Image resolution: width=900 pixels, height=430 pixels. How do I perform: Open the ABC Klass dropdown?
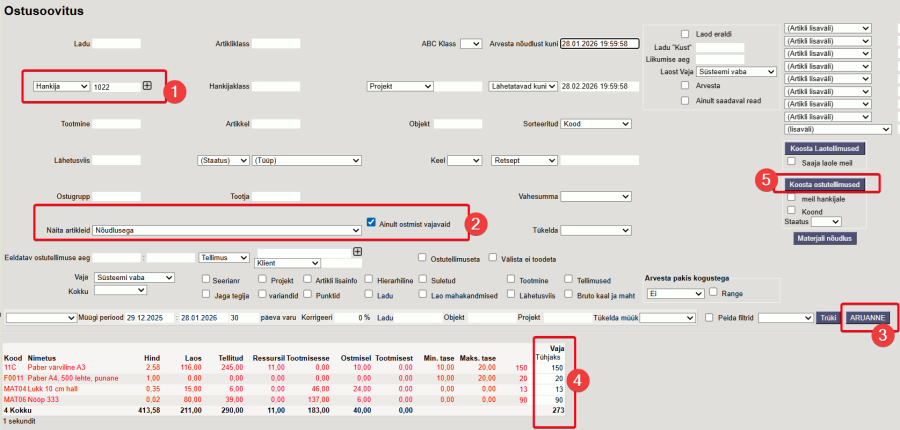tap(470, 44)
